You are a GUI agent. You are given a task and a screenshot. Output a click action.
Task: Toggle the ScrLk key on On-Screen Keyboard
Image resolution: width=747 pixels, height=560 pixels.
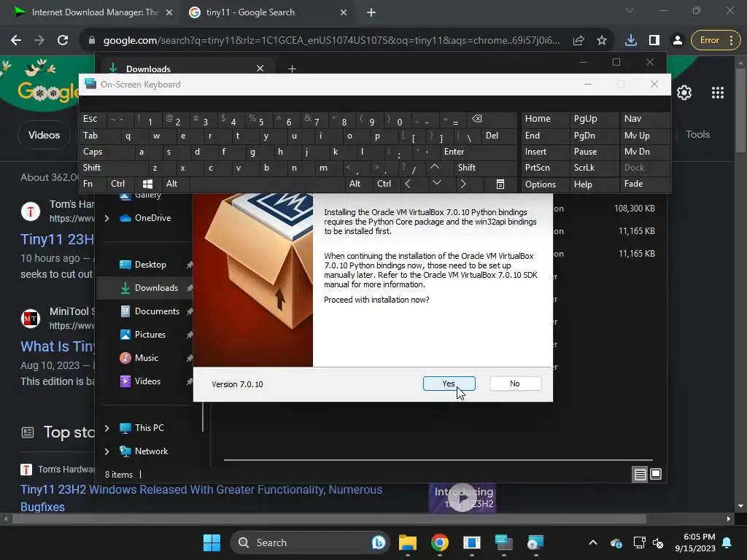593,168
